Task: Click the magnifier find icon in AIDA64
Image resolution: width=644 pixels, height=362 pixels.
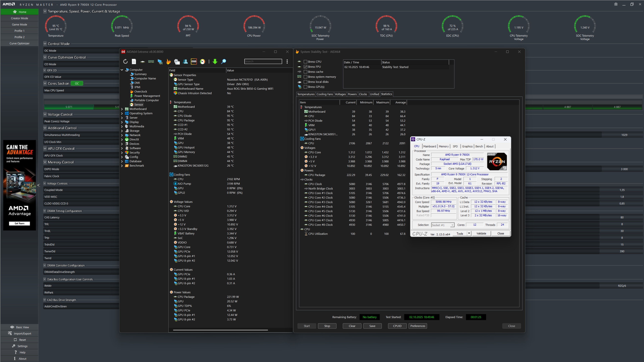Action: [224, 62]
